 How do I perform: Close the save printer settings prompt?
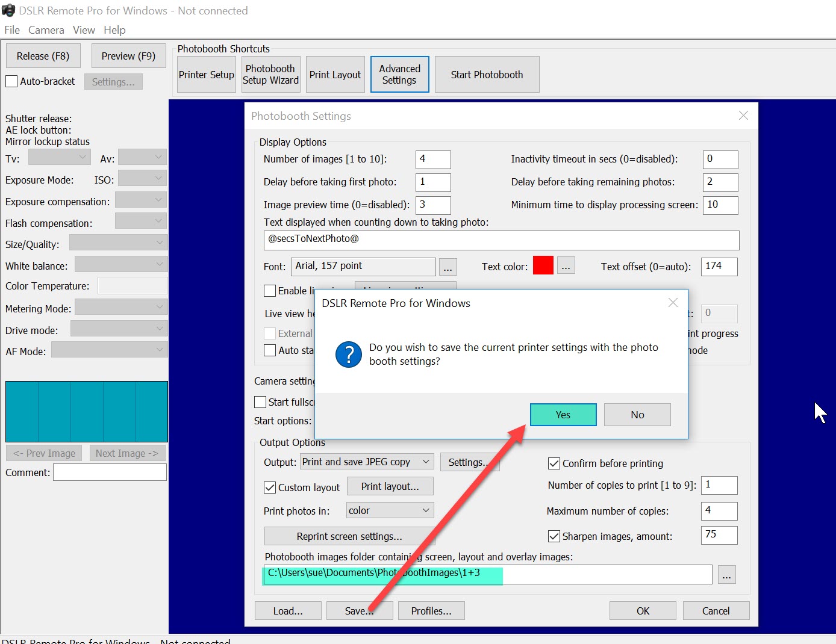[673, 303]
